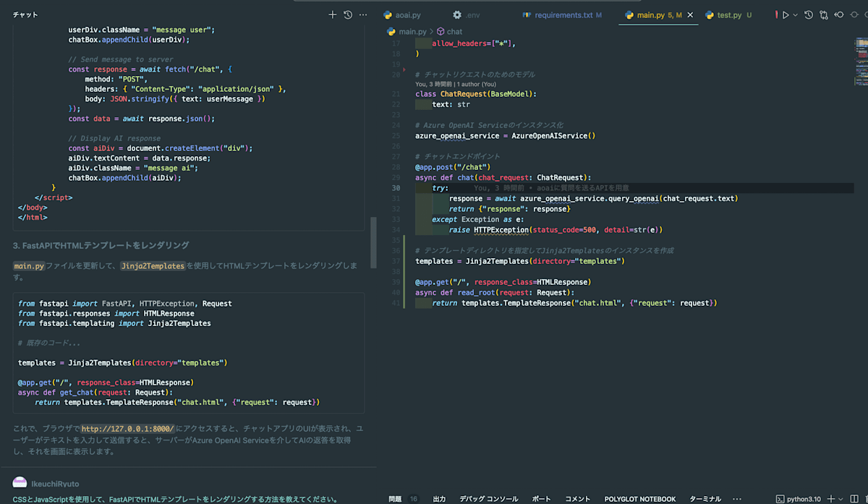Click return {"response": response} line
Viewport: 868px width, 504px height.
509,209
